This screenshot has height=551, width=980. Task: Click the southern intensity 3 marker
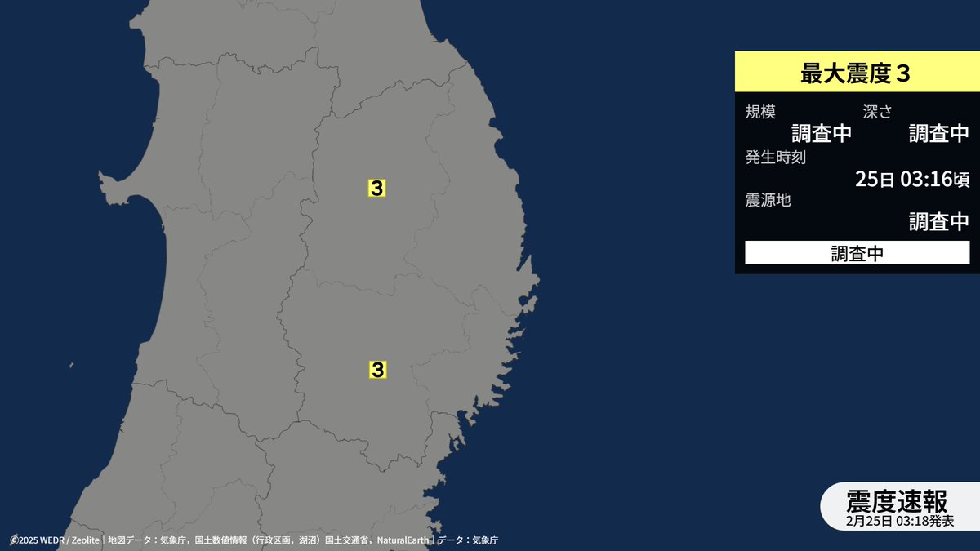376,368
